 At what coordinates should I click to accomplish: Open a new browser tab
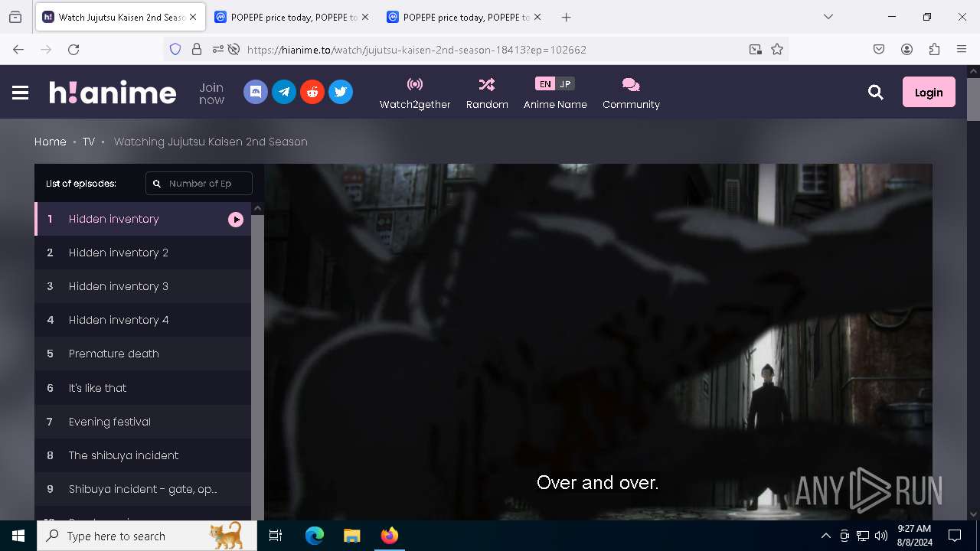566,17
